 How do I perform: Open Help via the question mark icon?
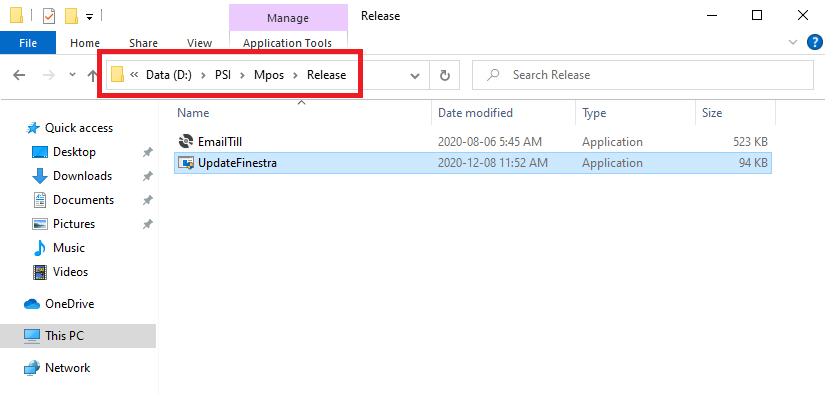click(x=814, y=43)
